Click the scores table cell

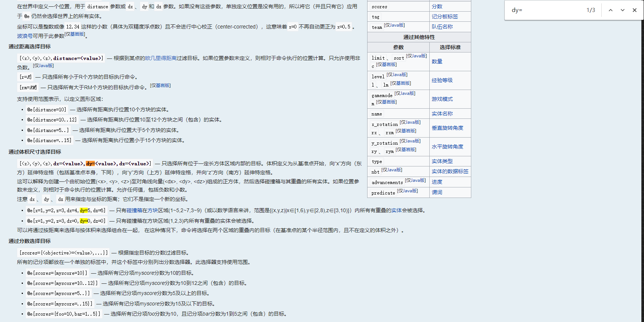(x=398, y=6)
